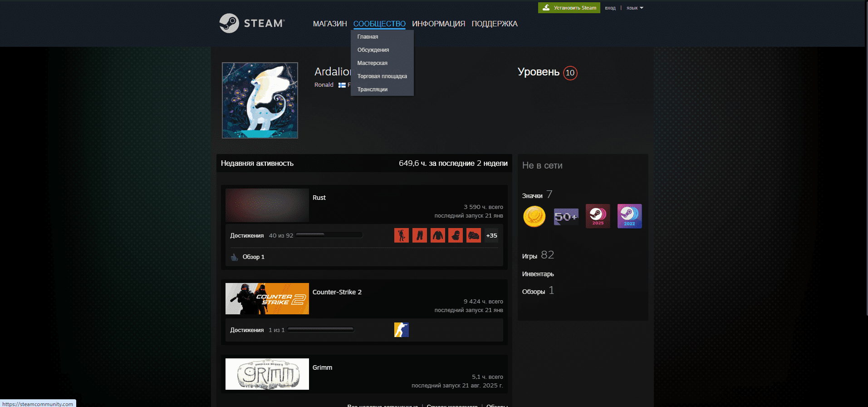
Task: Click the последний запуск 21 авг. 2025 text
Action: pos(457,385)
